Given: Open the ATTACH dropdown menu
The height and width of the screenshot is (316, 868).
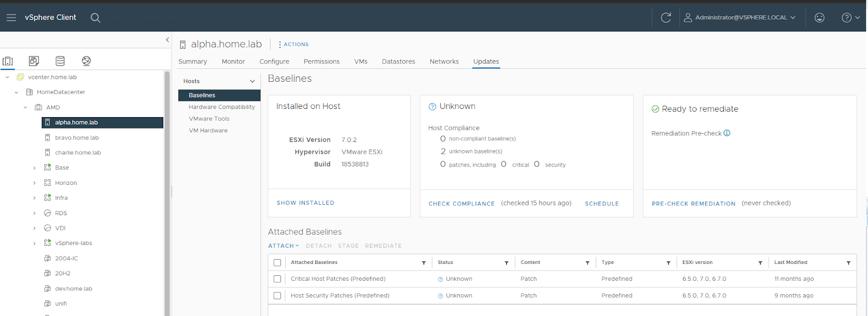Looking at the screenshot, I should pyautogui.click(x=283, y=246).
